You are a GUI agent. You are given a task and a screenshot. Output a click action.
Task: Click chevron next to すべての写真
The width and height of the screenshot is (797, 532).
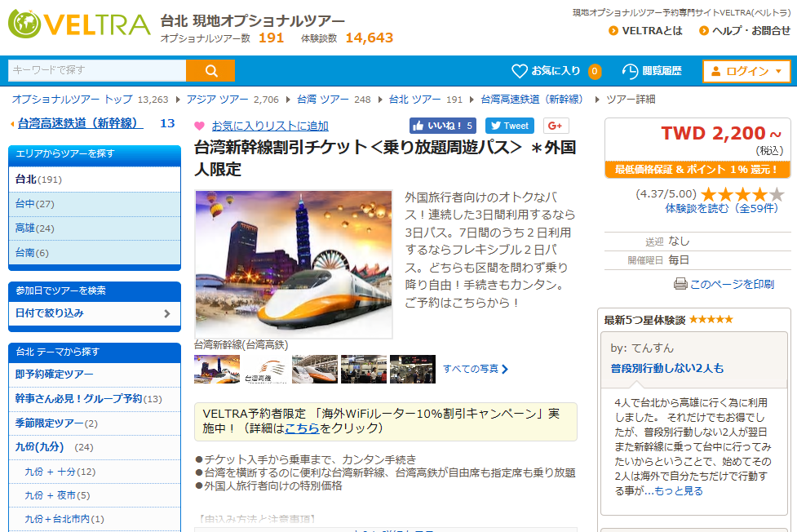[x=505, y=370]
